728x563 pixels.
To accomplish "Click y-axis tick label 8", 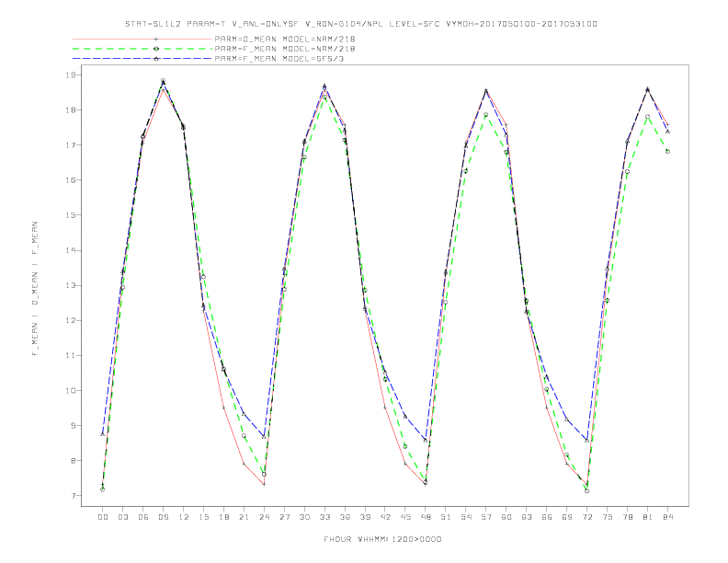I will [x=74, y=461].
